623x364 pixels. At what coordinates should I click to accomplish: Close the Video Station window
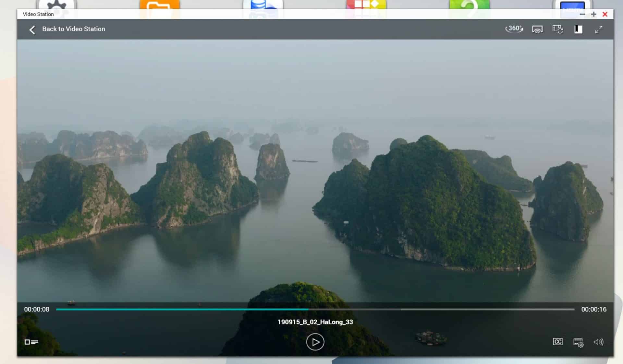pyautogui.click(x=605, y=14)
